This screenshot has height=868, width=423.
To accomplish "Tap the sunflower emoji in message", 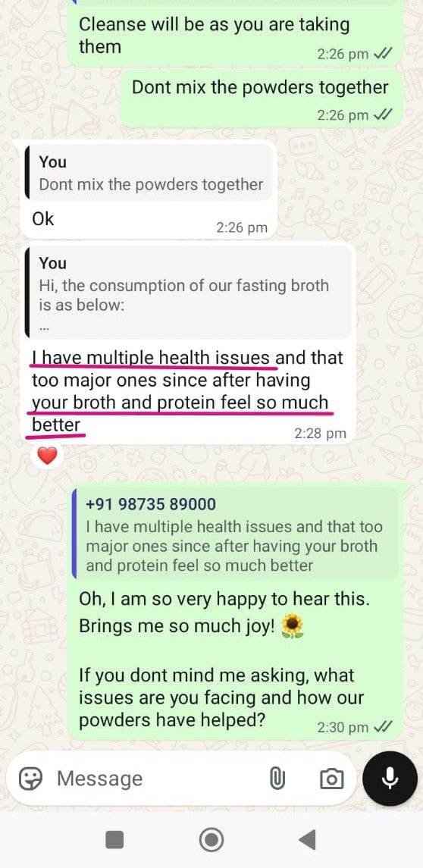I will tap(293, 627).
